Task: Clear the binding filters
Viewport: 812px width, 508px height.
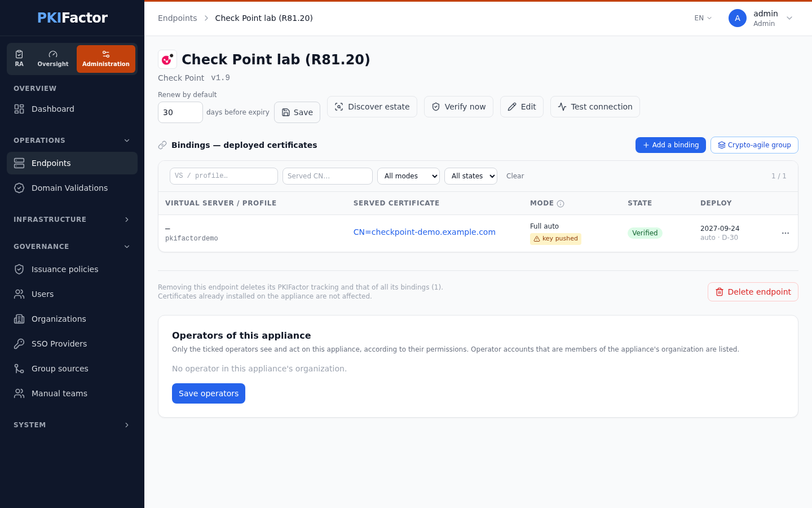Action: [515, 176]
